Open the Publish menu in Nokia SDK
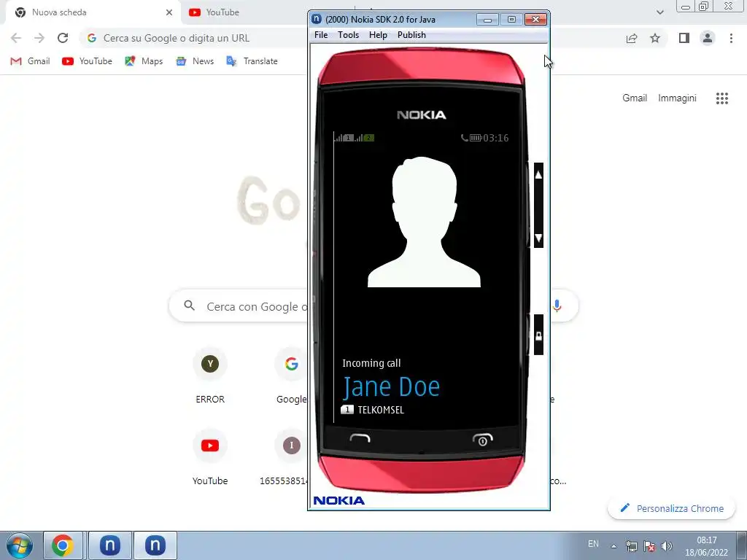Viewport: 747px width, 560px height. (x=411, y=35)
